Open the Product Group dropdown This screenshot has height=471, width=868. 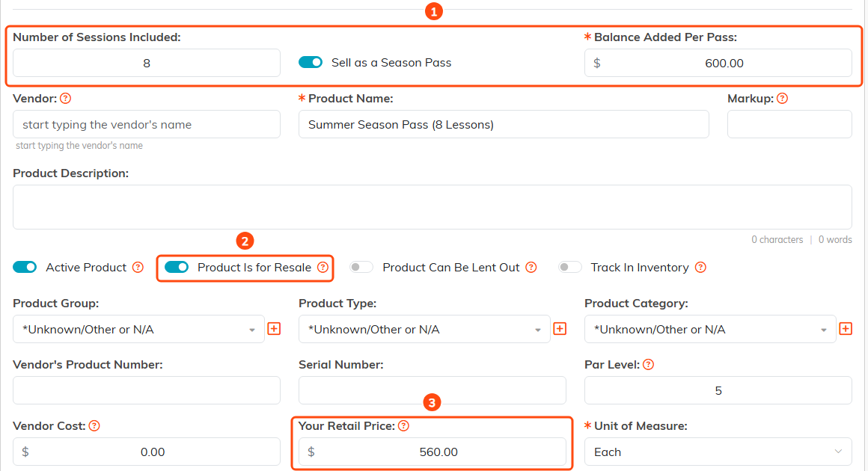click(138, 330)
